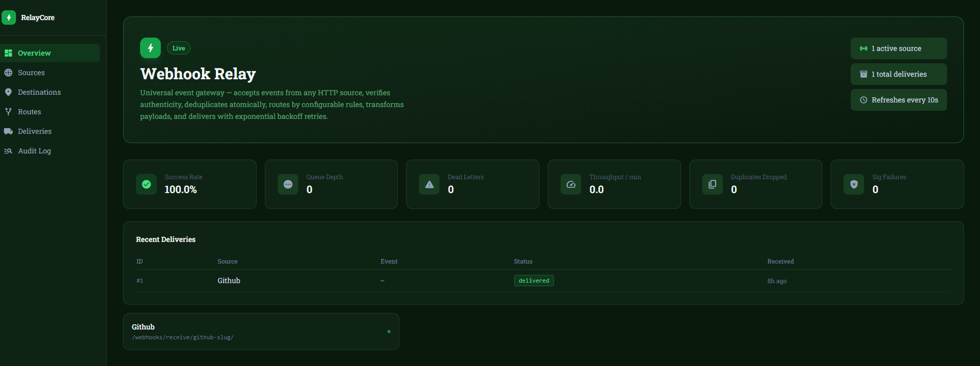Click the /webhooks/receive/github-slug/ path
The width and height of the screenshot is (980, 366).
pos(183,338)
